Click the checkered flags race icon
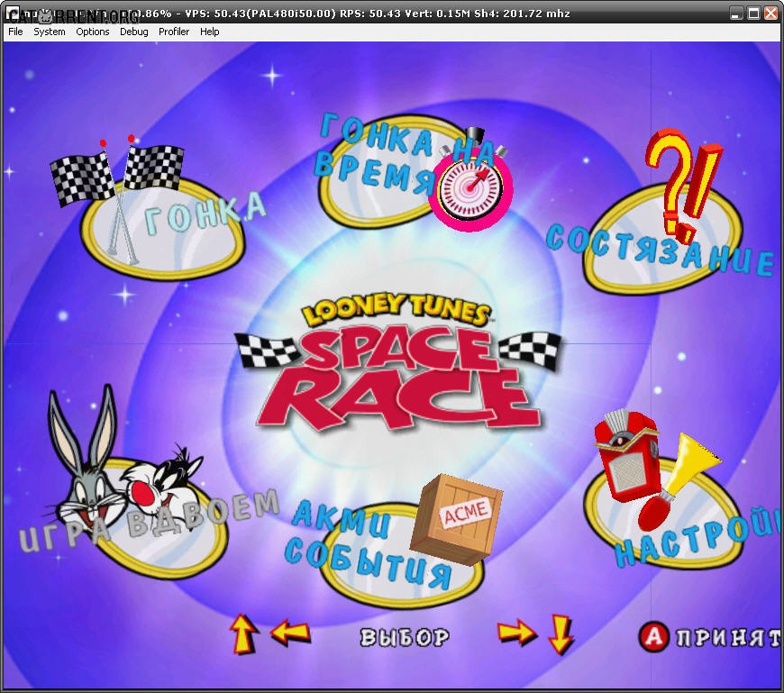 [117, 197]
